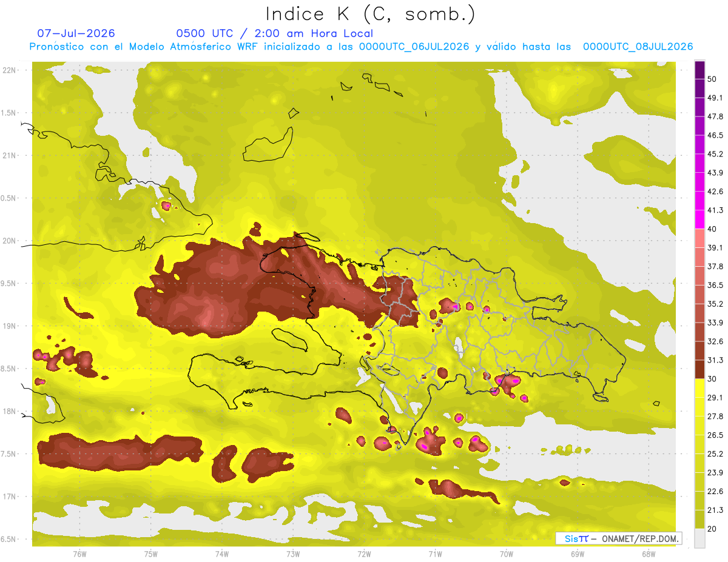The height and width of the screenshot is (562, 728).
Task: Click the "0500 UTC / 2:00 am Hora Local" time text
Action: [x=275, y=33]
